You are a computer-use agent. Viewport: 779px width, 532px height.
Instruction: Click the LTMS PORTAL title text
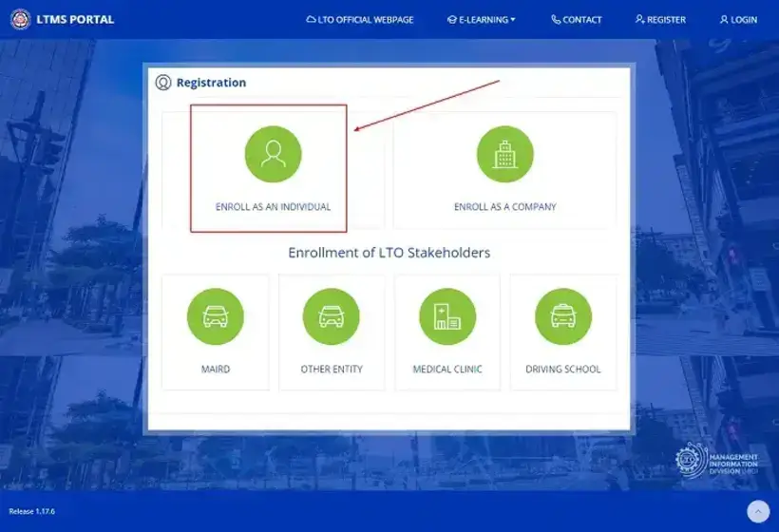(75, 19)
